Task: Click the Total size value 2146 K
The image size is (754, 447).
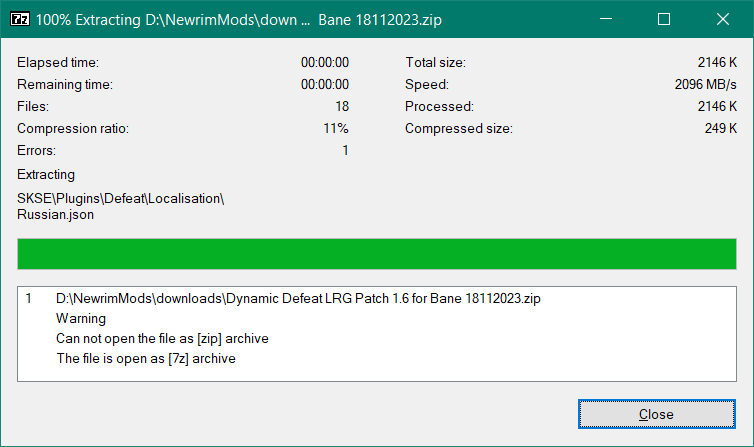Action: click(x=717, y=62)
